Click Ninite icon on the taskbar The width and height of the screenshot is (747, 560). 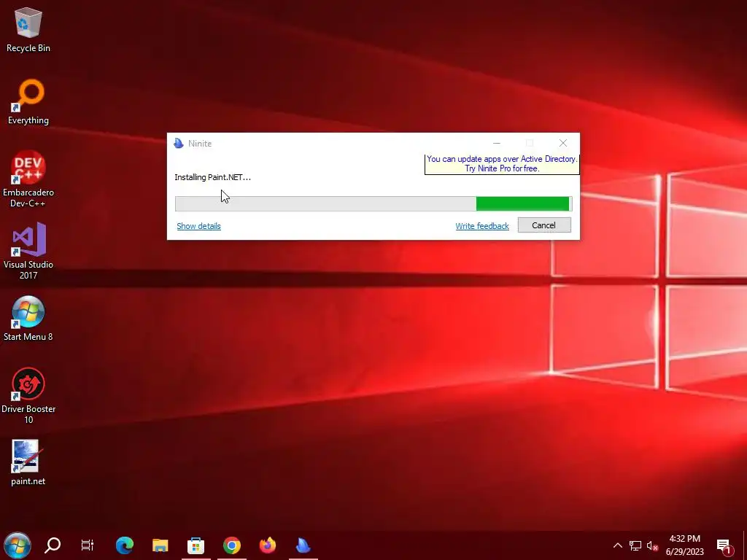[303, 545]
